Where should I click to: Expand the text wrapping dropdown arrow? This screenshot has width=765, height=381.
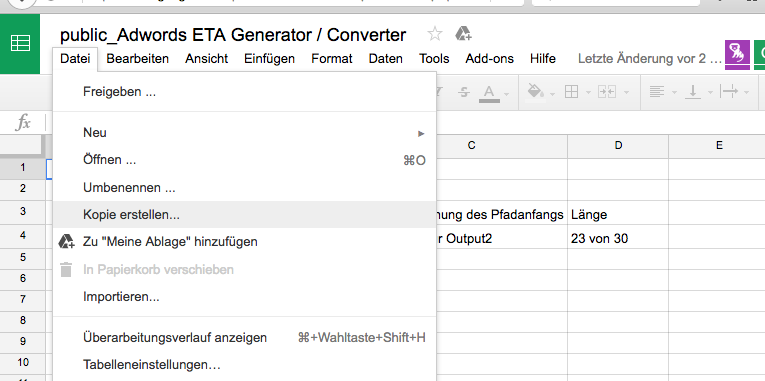pyautogui.click(x=746, y=93)
